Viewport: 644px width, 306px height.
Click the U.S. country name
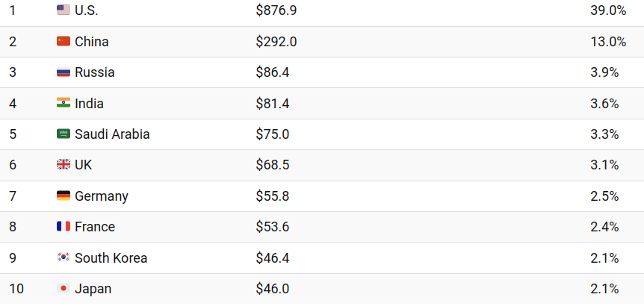coord(86,10)
